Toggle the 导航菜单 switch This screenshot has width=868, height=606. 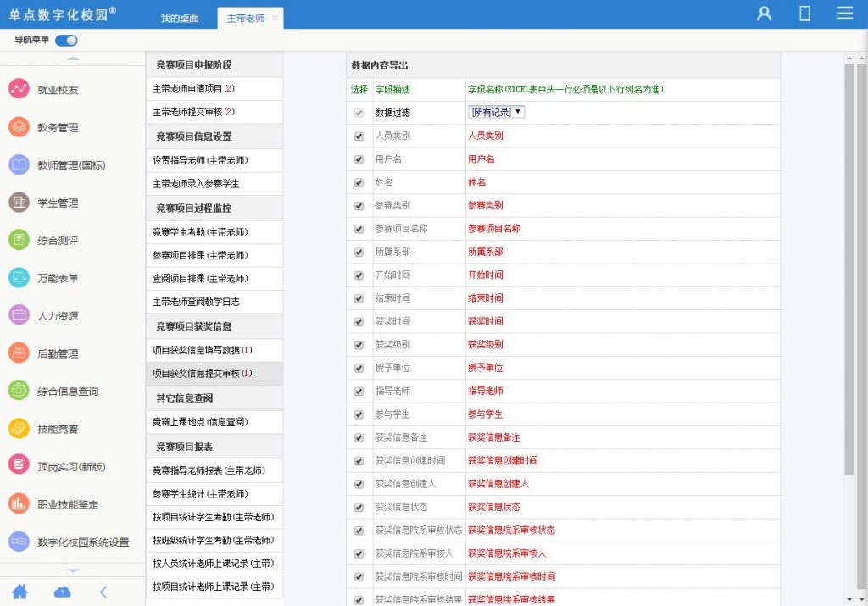66,41
